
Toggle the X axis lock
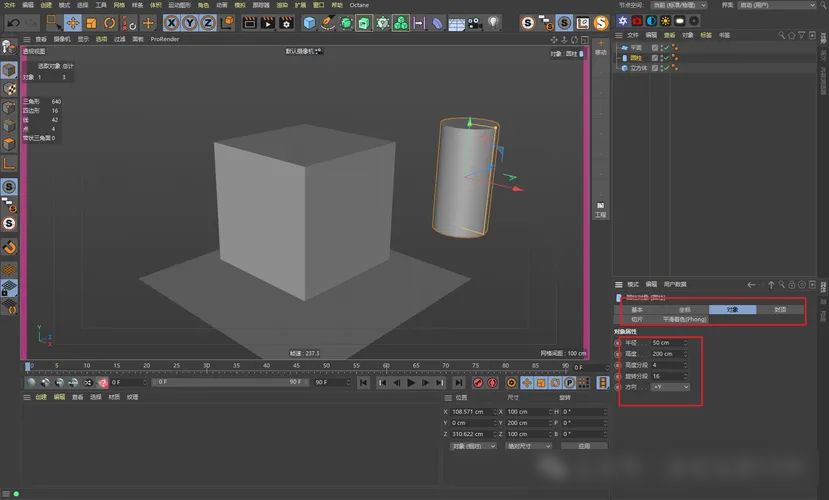(x=171, y=23)
